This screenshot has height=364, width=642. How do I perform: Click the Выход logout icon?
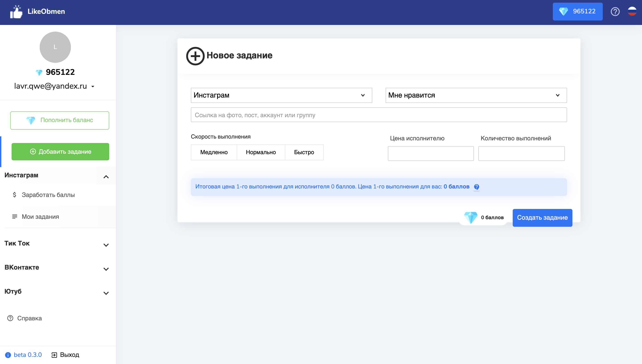(54, 355)
